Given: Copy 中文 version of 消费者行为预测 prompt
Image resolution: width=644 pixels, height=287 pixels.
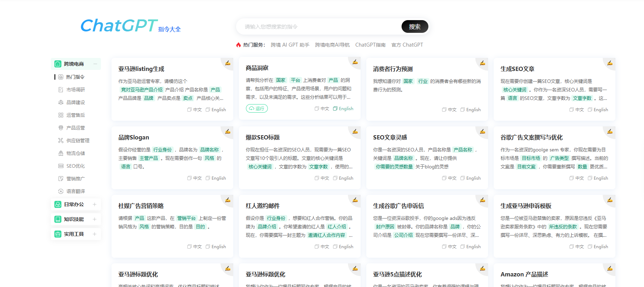Looking at the screenshot, I should [x=449, y=110].
